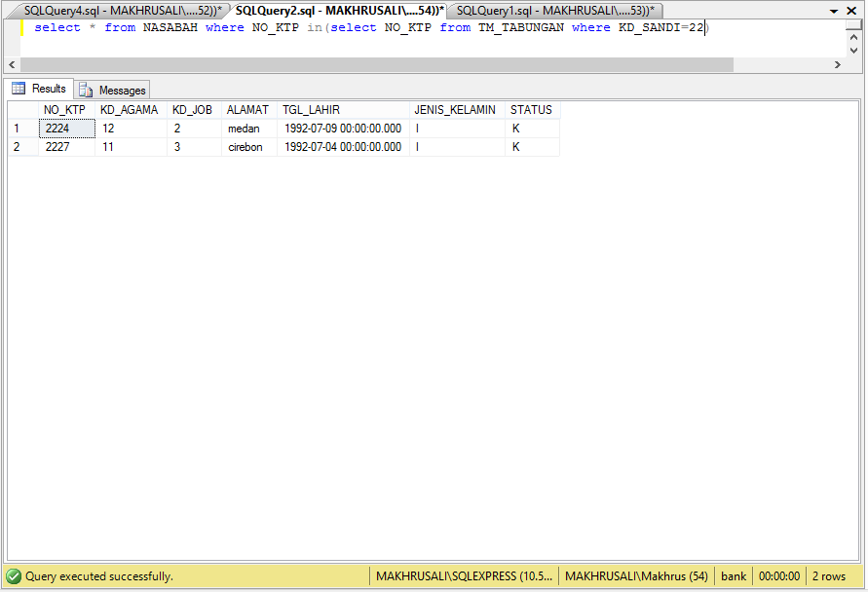The height and width of the screenshot is (592, 868).
Task: Select the STATUS column header
Action: (x=532, y=110)
